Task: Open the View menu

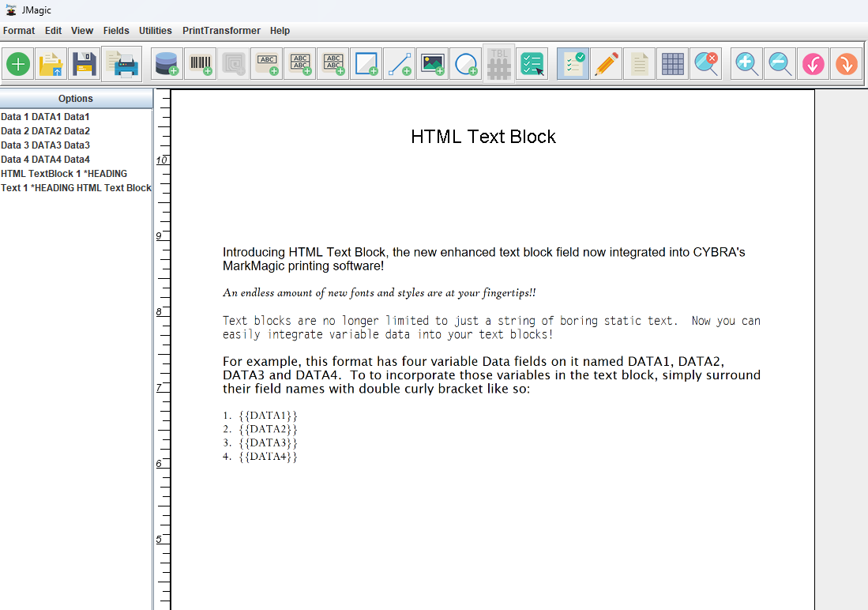Action: pos(82,31)
